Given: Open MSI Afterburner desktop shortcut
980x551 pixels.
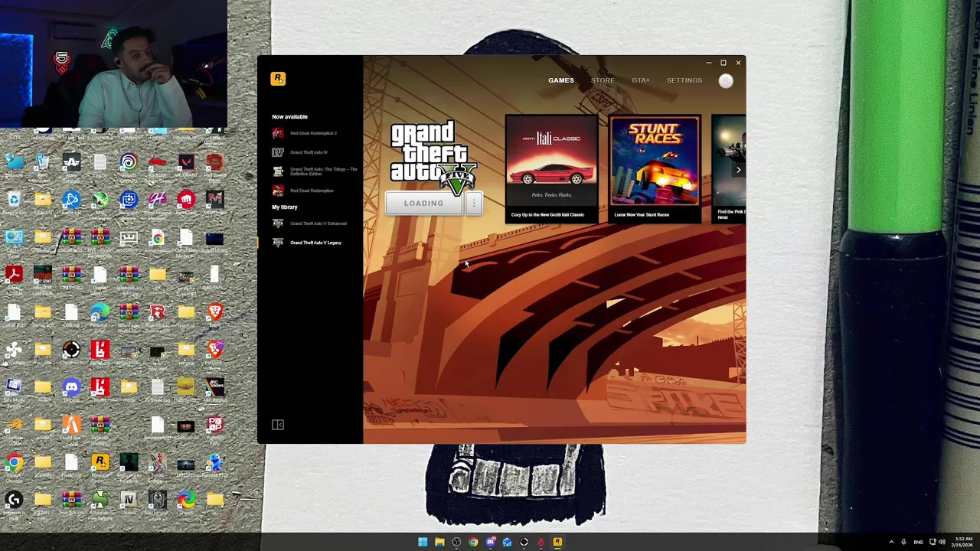Looking at the screenshot, I should pyautogui.click(x=100, y=204).
